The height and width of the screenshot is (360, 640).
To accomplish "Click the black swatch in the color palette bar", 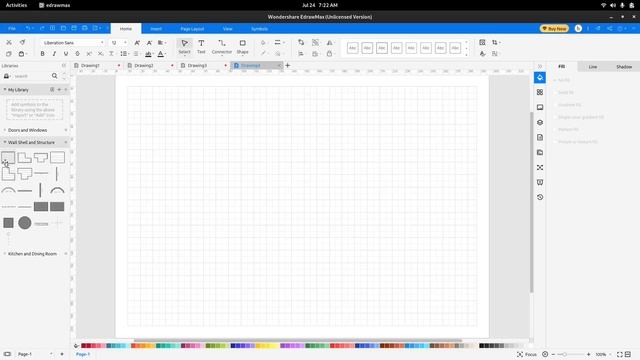I will [482, 346].
